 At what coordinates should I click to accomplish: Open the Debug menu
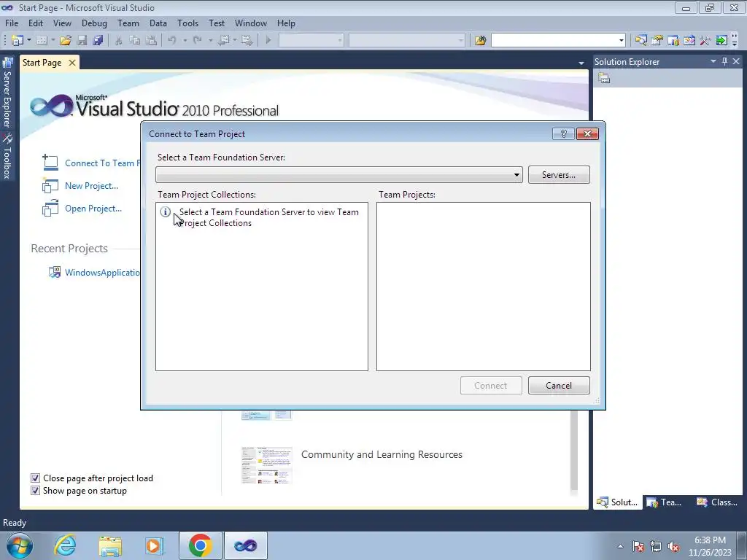(94, 23)
